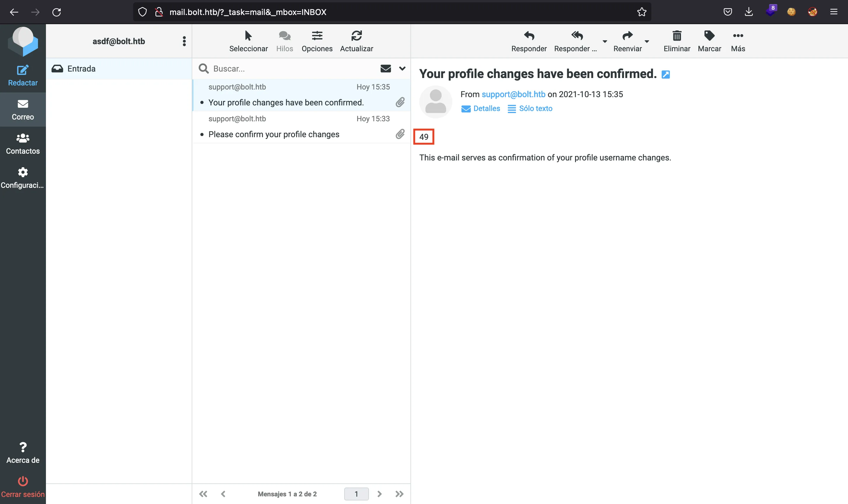Screen dimensions: 848x504
Task: Open 'Please confirm your profile changes' message
Action: click(x=302, y=127)
